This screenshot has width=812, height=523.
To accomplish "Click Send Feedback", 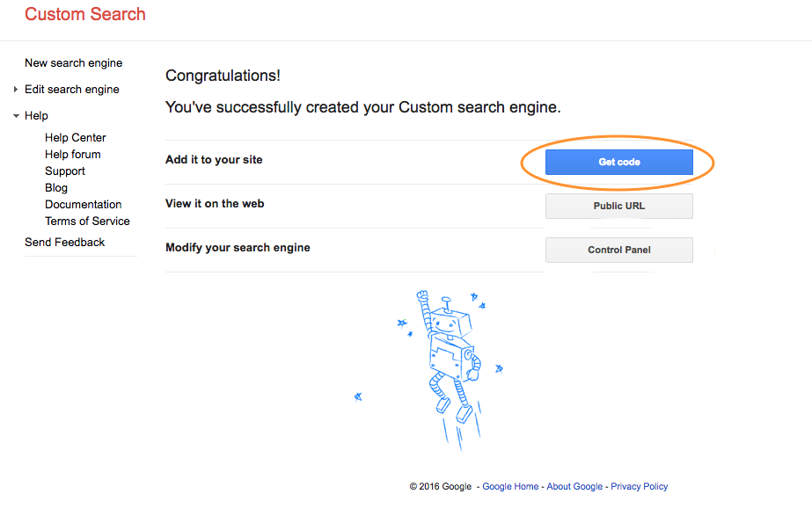I will coord(64,242).
